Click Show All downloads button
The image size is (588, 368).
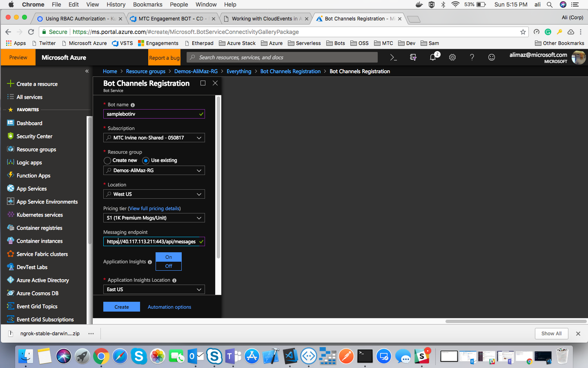(551, 334)
